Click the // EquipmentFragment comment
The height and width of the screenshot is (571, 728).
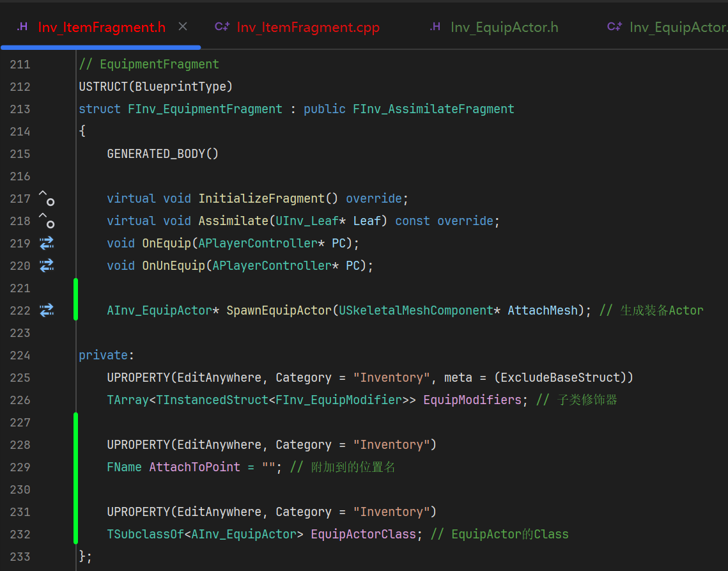click(x=148, y=65)
